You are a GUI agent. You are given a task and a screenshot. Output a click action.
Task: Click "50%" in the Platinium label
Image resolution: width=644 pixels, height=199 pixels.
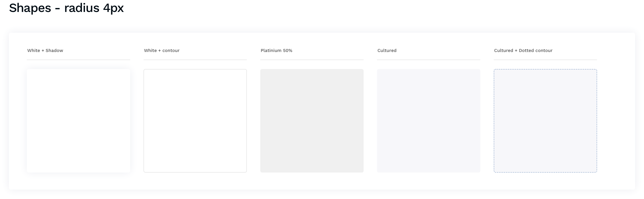[x=287, y=50]
